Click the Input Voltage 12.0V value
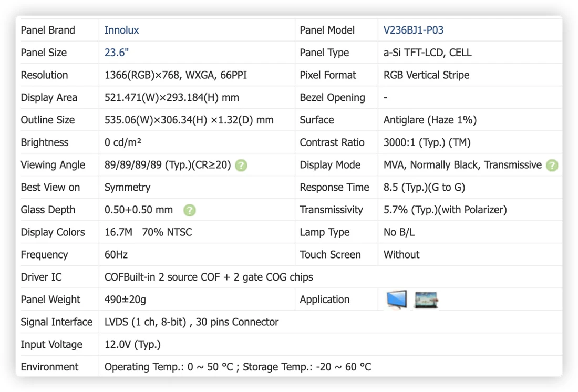578x392 pixels. [133, 345]
